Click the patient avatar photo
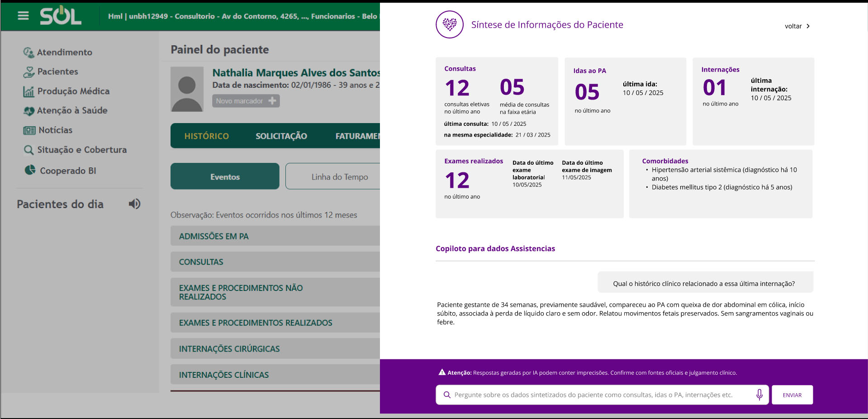 tap(187, 89)
